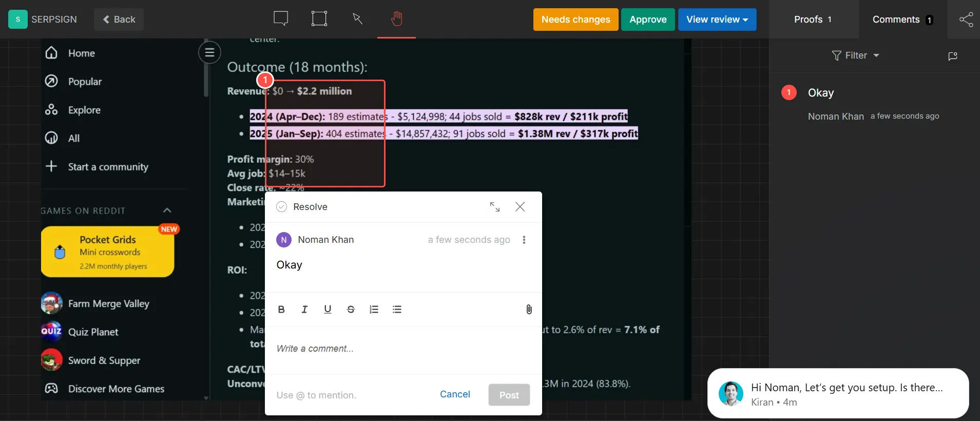980x421 pixels.
Task: Click the plus icon for Start a community
Action: click(x=51, y=166)
